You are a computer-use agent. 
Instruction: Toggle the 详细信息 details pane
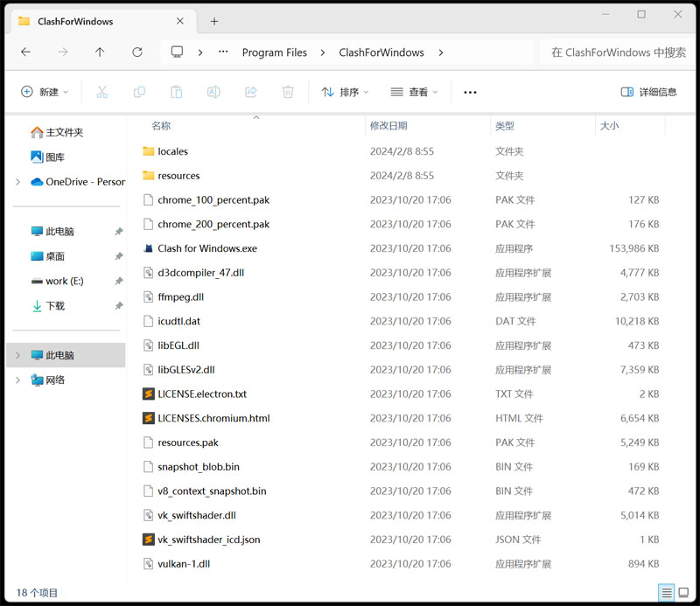648,92
